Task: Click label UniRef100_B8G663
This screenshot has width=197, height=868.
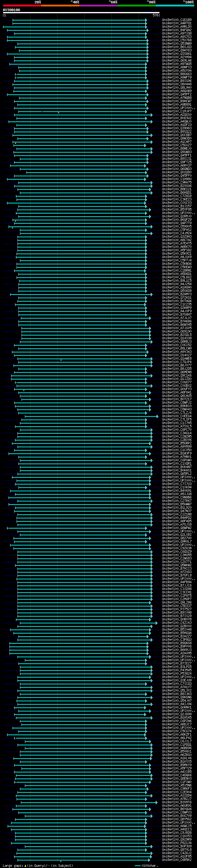Action: pos(177,74)
